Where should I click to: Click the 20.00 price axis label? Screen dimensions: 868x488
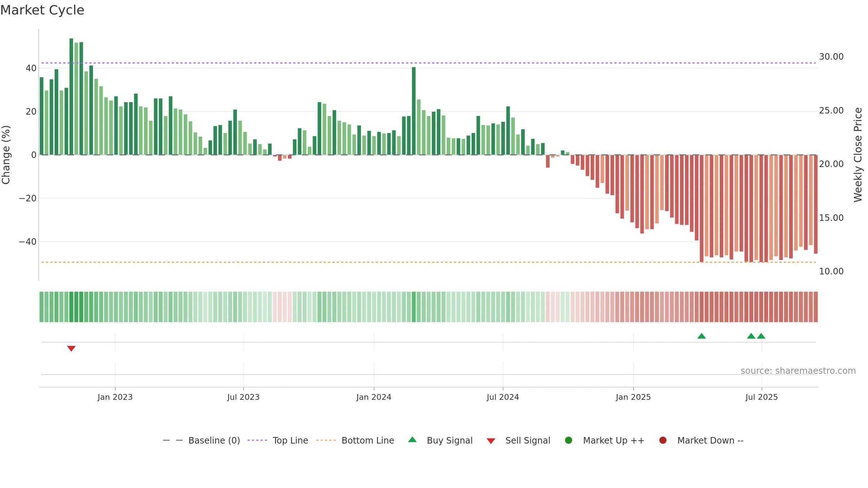(x=831, y=164)
